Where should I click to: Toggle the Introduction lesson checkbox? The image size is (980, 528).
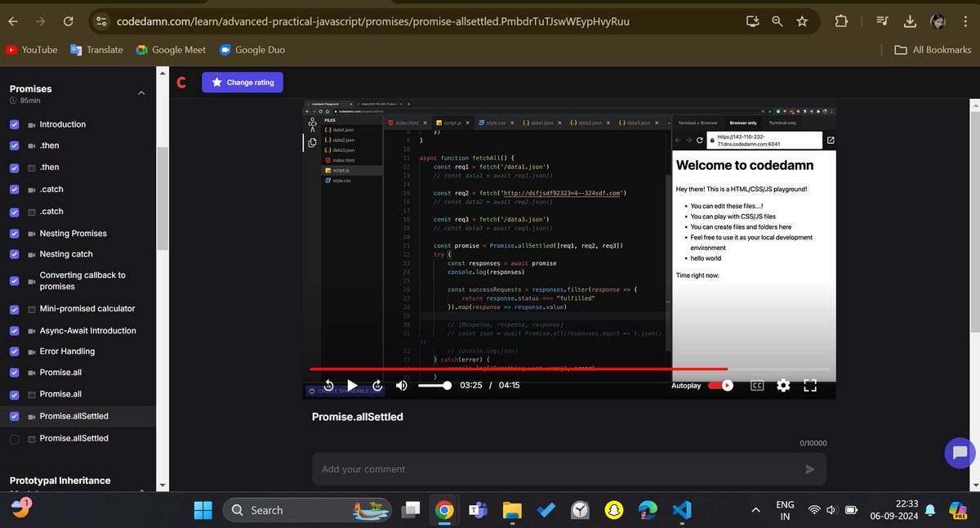(14, 125)
